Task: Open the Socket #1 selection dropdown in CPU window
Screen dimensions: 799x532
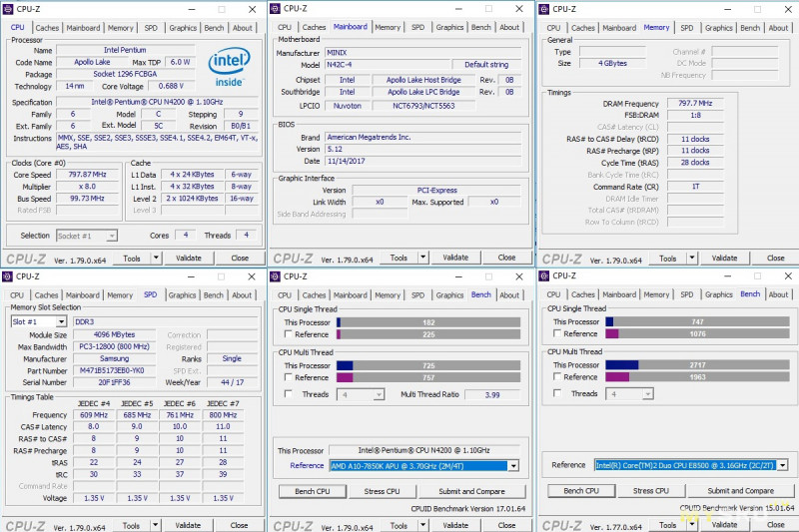Action: [112, 236]
